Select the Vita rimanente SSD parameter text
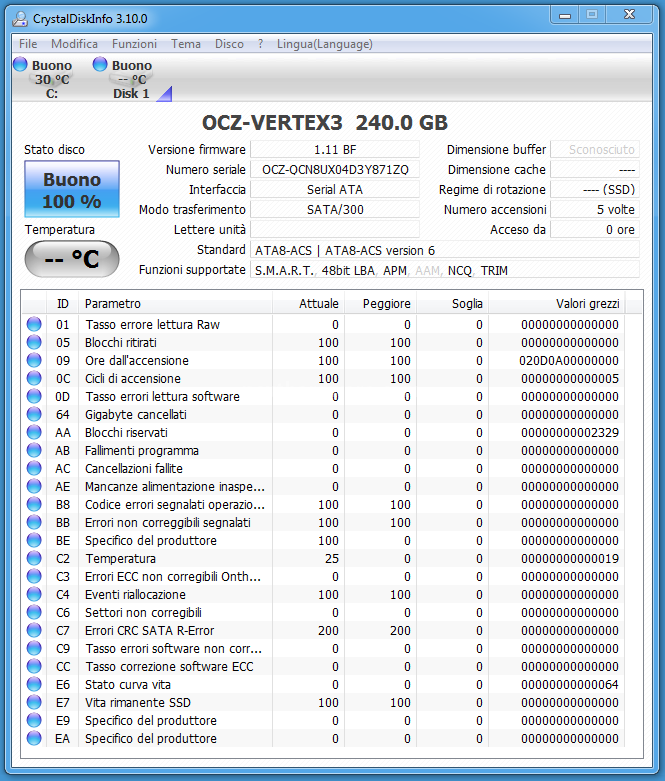Image resolution: width=665 pixels, height=781 pixels. click(137, 702)
